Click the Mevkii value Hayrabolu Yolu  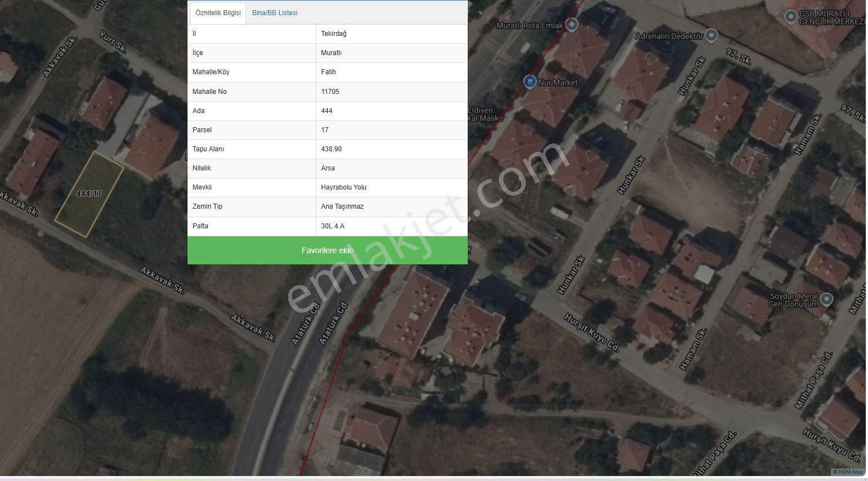tap(343, 187)
